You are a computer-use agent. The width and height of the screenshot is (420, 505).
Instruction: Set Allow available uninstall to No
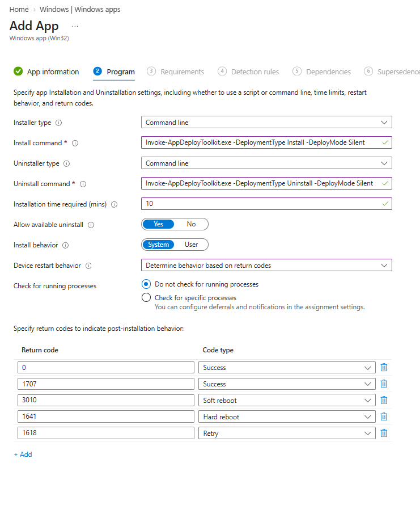coord(191,224)
